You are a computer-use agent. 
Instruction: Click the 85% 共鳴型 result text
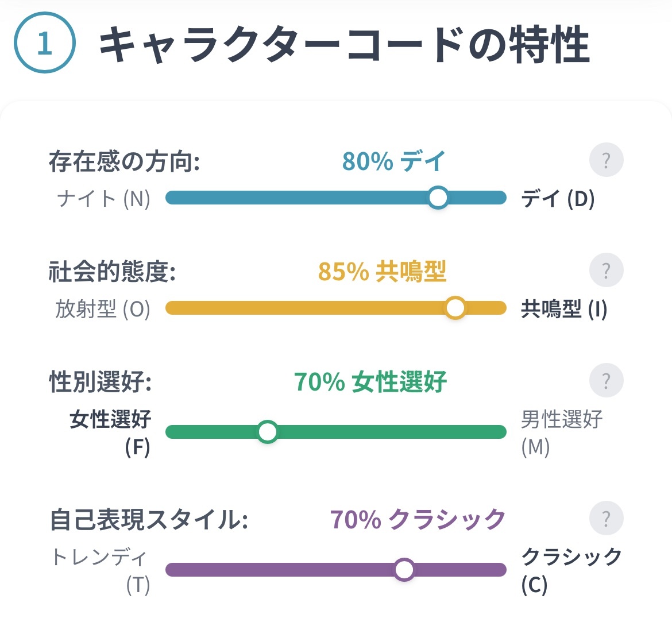point(383,271)
